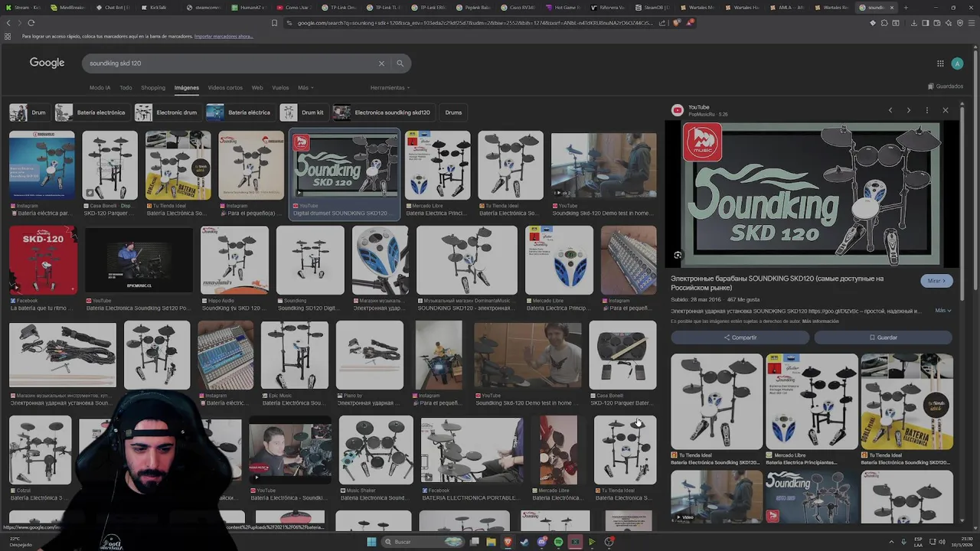Image resolution: width=980 pixels, height=551 pixels.
Task: Click the bookmark icon in address bar
Action: pyautogui.click(x=275, y=23)
